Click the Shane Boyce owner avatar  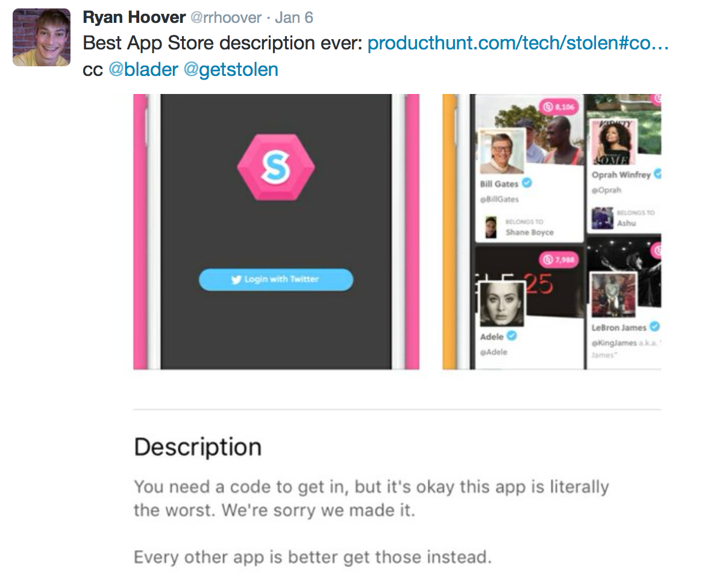click(x=490, y=227)
